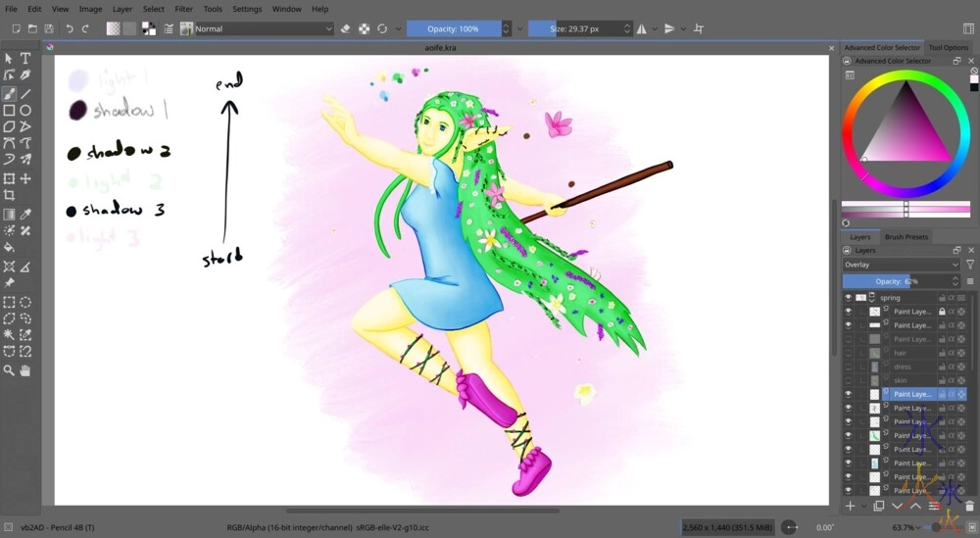
Task: Show the hidden hair layer
Action: click(849, 353)
